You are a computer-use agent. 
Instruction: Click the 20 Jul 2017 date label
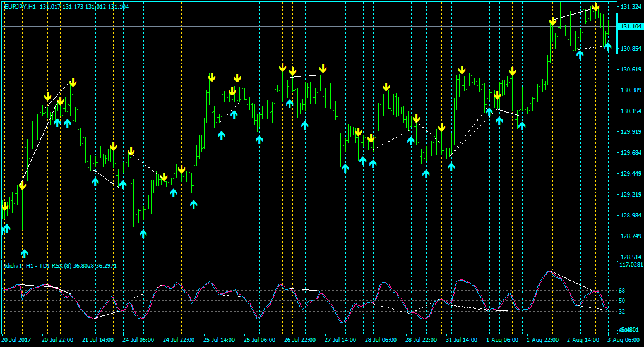point(16,340)
